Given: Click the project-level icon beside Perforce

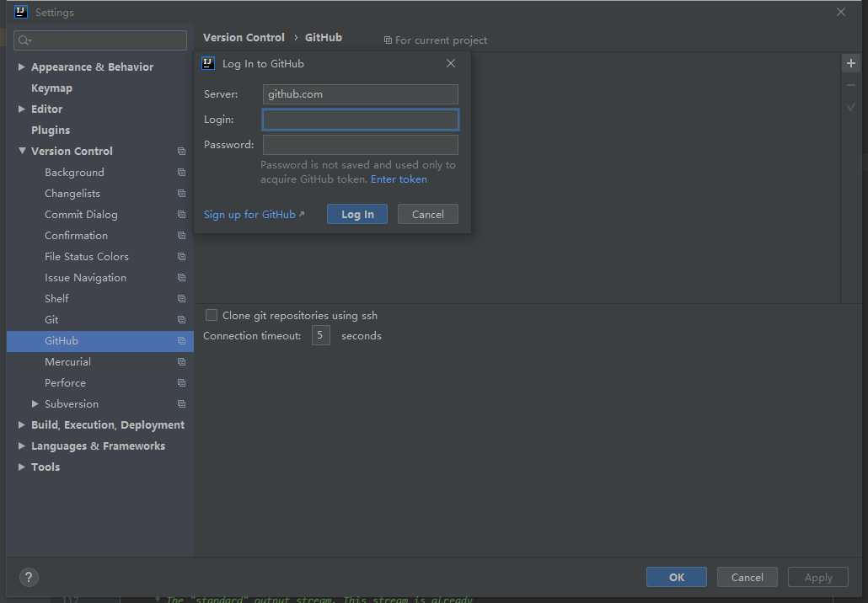Looking at the screenshot, I should (181, 383).
